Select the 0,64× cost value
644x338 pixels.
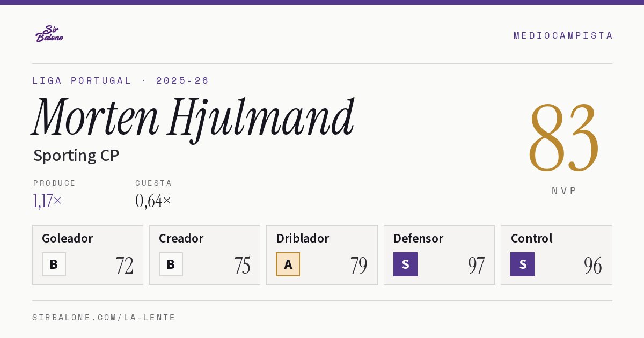click(153, 201)
